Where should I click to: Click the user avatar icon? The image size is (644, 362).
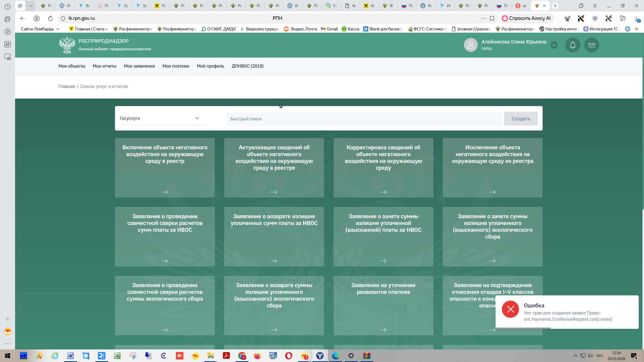pyautogui.click(x=470, y=45)
